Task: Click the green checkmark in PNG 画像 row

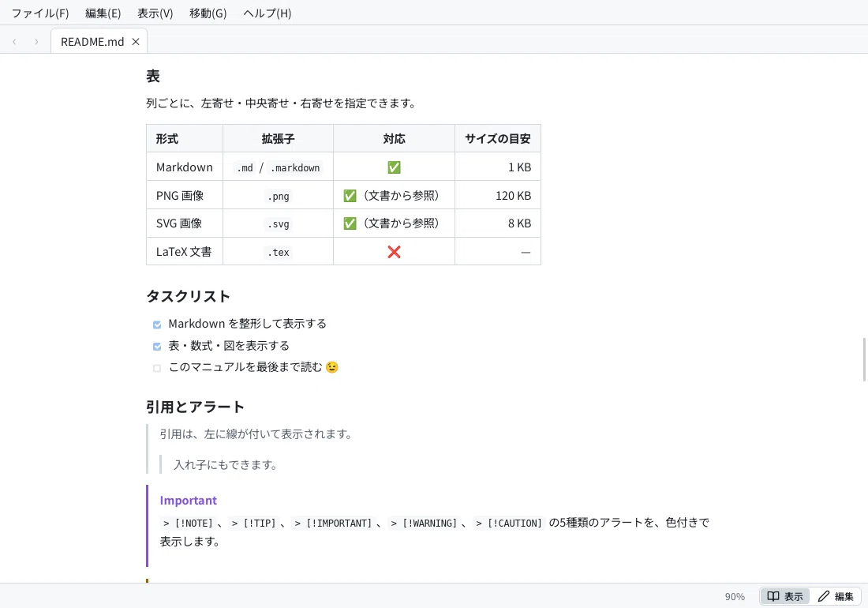Action: click(350, 196)
